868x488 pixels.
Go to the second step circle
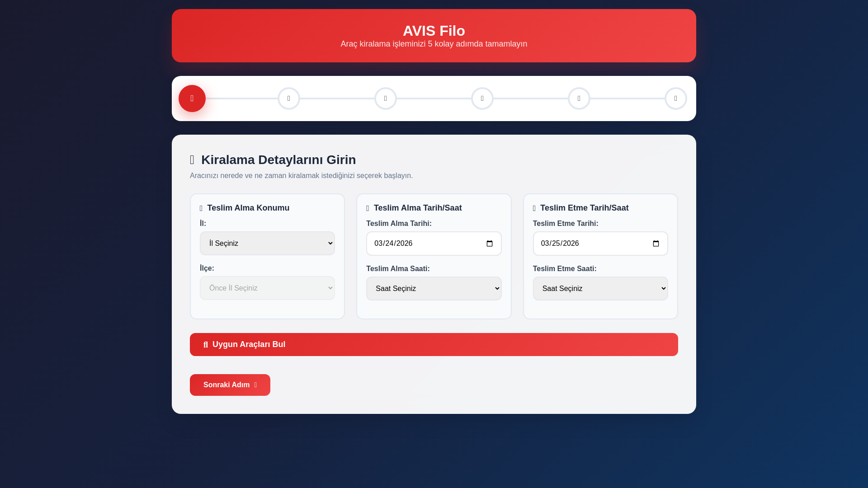tap(289, 99)
